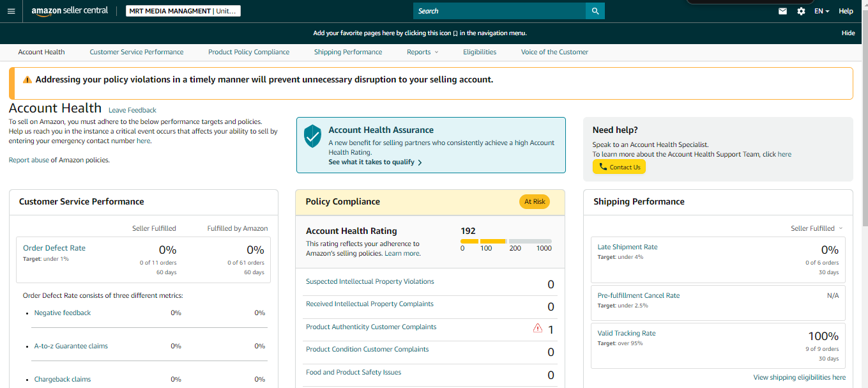Image resolution: width=868 pixels, height=388 pixels.
Task: Click the warning triangle in policy banner
Action: [x=27, y=80]
